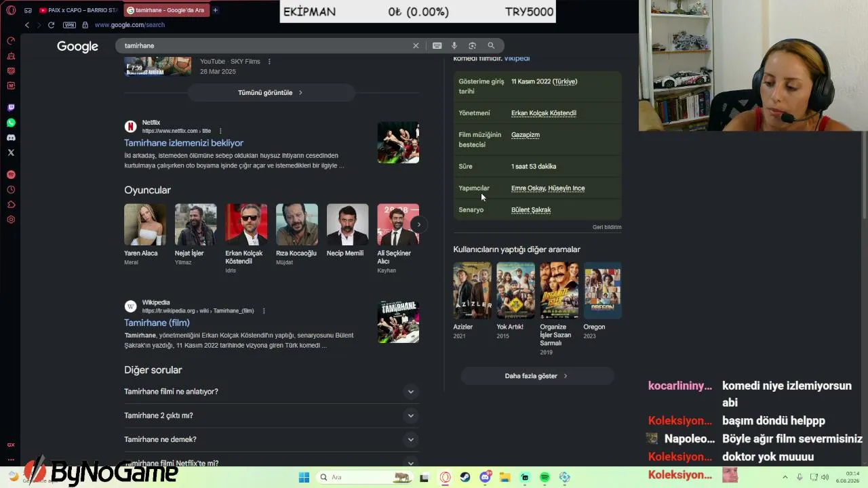Open File Explorer from the taskbar
The width and height of the screenshot is (868, 488).
(x=505, y=477)
